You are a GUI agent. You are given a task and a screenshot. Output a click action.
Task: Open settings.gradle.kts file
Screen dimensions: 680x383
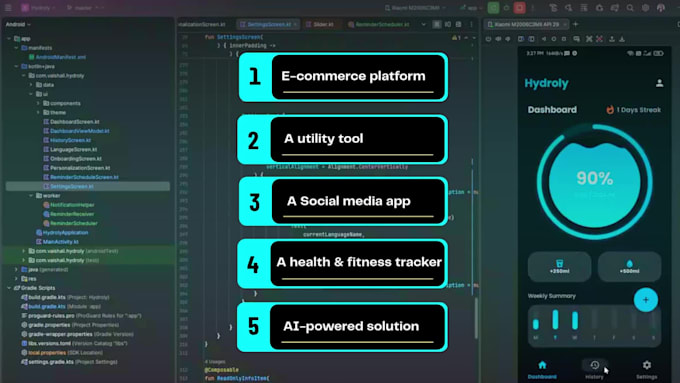tap(69, 362)
